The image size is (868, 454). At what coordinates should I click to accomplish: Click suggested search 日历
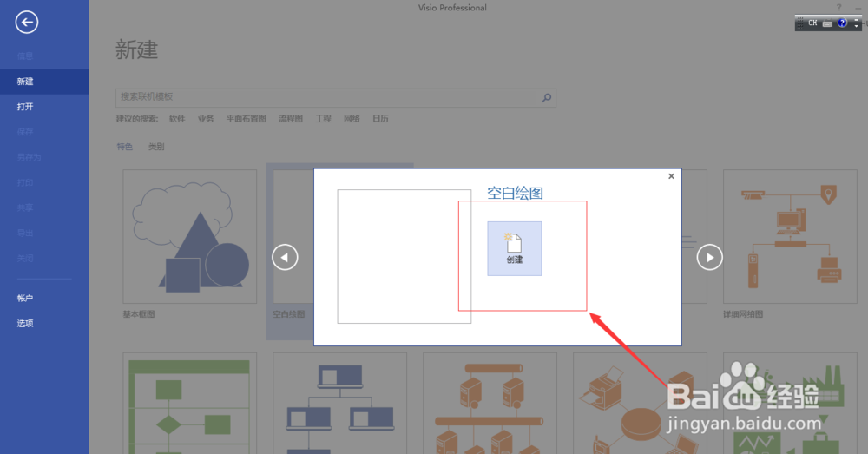click(380, 119)
